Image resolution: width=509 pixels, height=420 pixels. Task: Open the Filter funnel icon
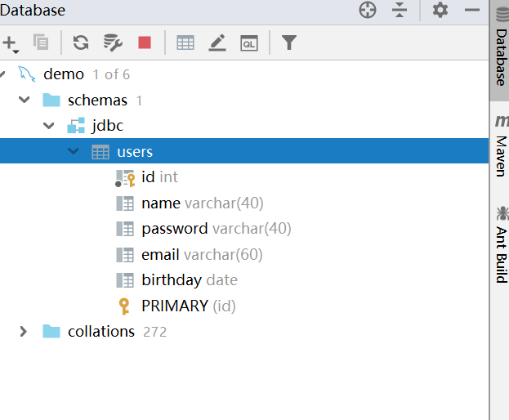tap(288, 42)
